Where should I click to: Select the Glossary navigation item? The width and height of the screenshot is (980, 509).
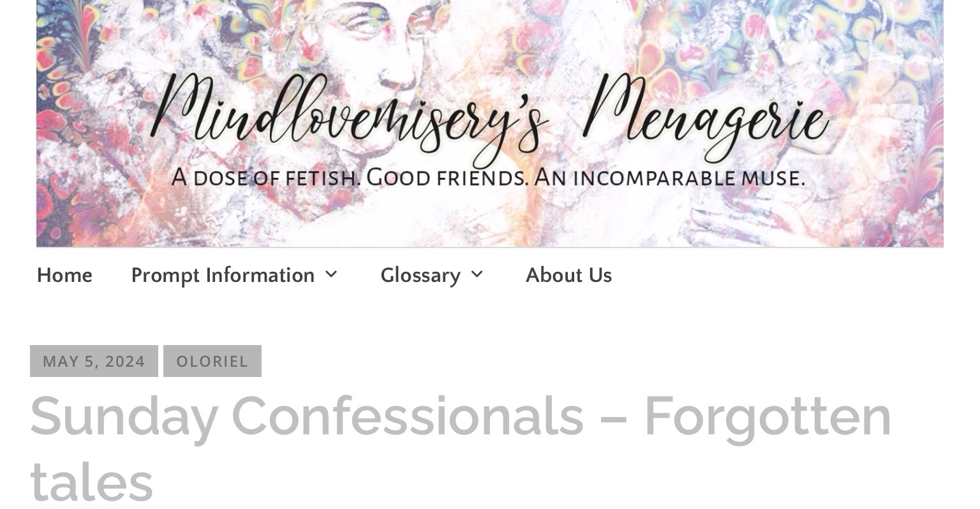tap(420, 276)
